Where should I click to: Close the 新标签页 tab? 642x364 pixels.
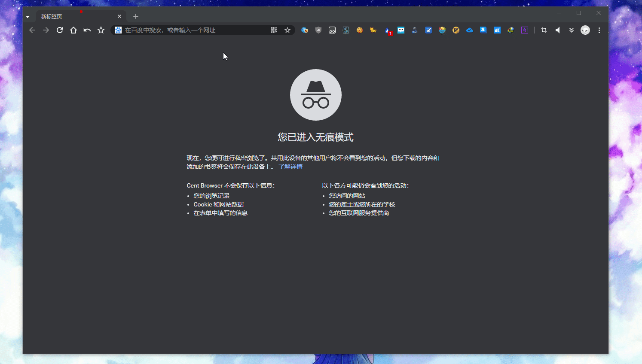pos(119,16)
